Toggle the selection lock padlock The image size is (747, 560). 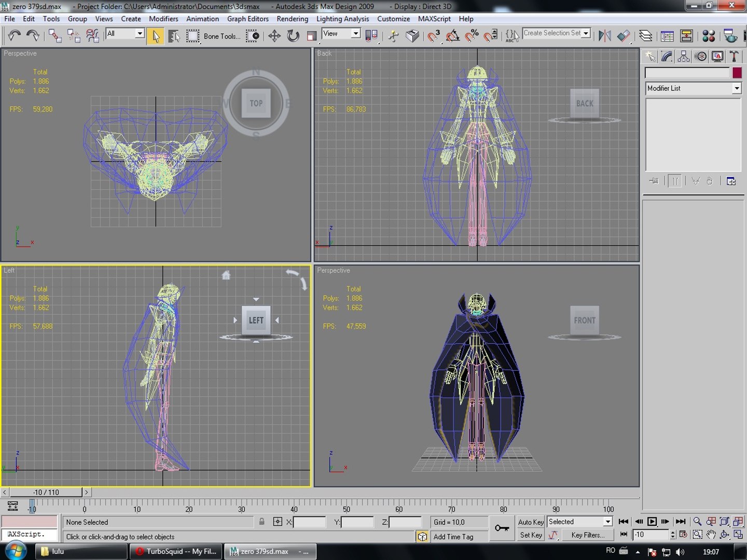[x=262, y=522]
